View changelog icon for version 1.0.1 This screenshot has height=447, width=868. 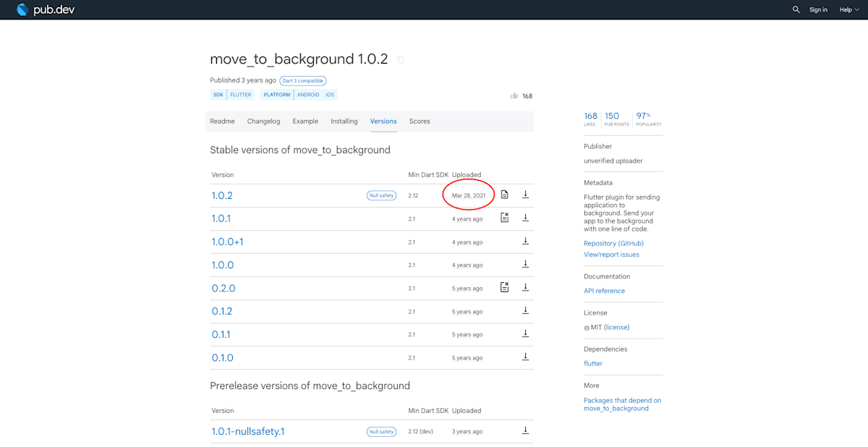pos(505,218)
